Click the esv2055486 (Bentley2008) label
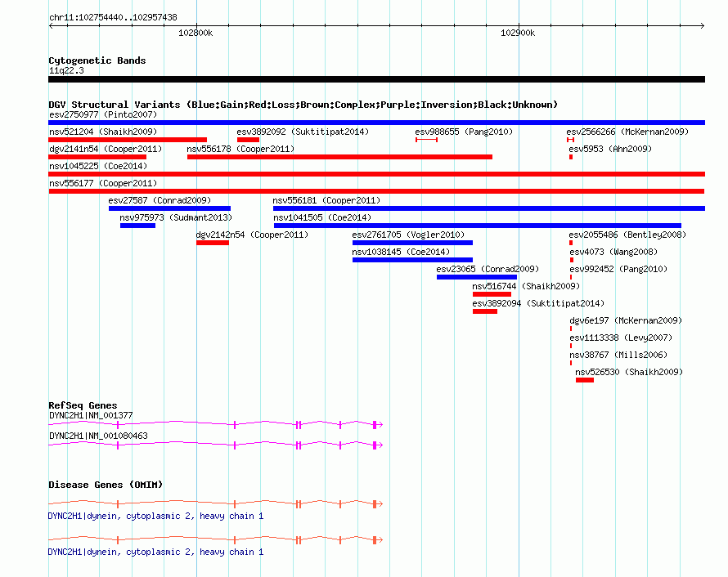 627,235
